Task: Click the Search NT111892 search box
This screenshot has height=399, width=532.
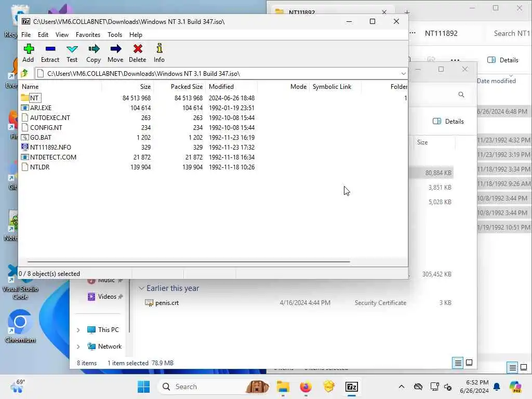Action: pos(511,33)
